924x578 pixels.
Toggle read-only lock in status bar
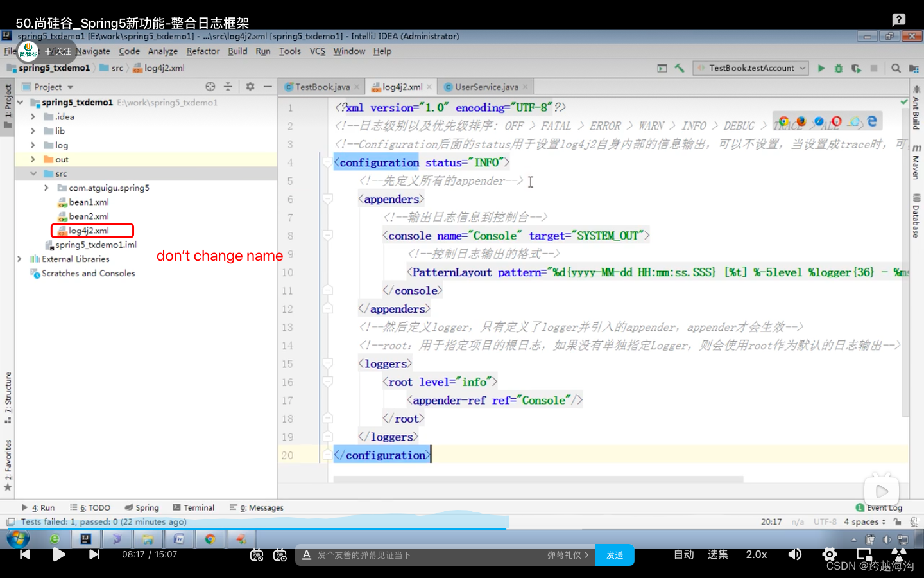pyautogui.click(x=898, y=521)
